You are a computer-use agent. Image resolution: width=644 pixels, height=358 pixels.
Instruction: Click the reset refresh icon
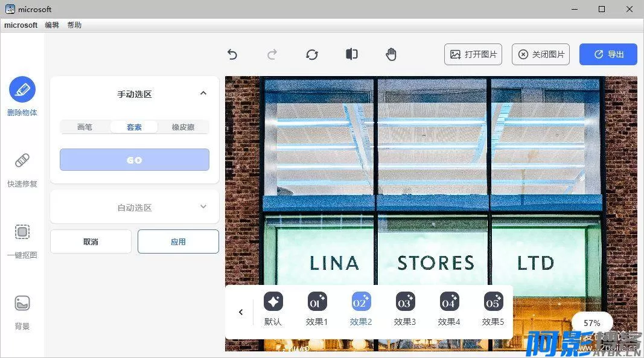coord(312,54)
